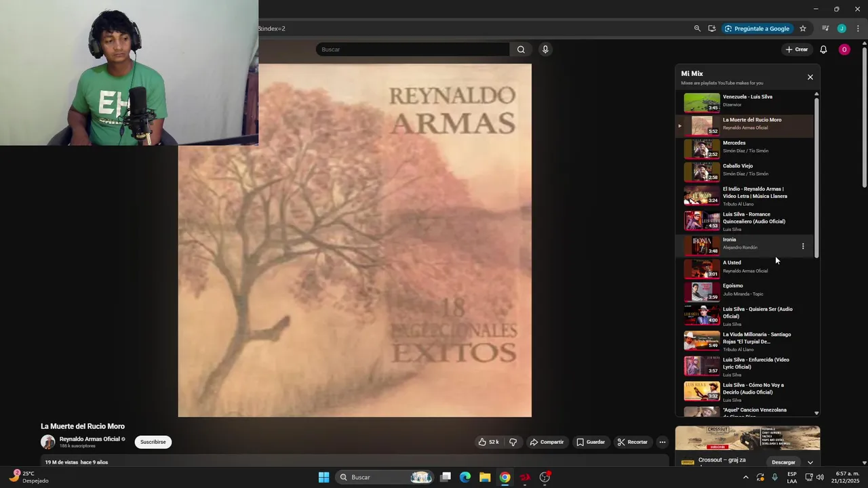Click the Crossout ad banner image
868x488 pixels.
[x=747, y=438]
